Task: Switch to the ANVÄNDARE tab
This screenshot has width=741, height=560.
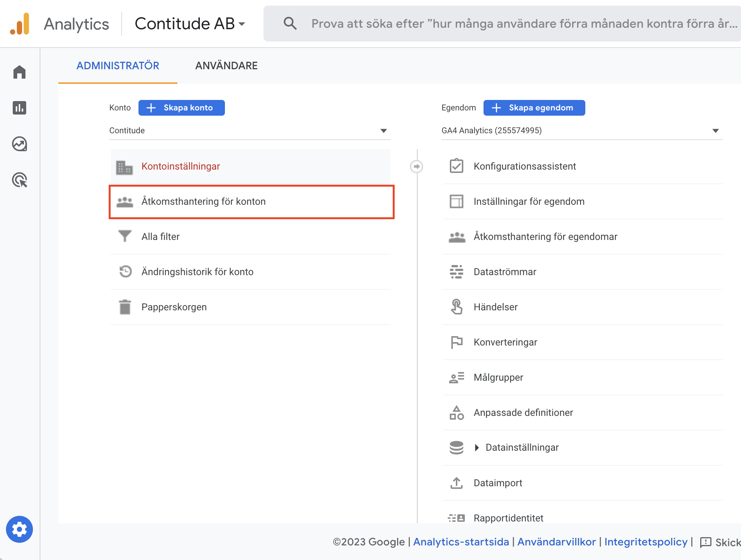Action: click(226, 65)
